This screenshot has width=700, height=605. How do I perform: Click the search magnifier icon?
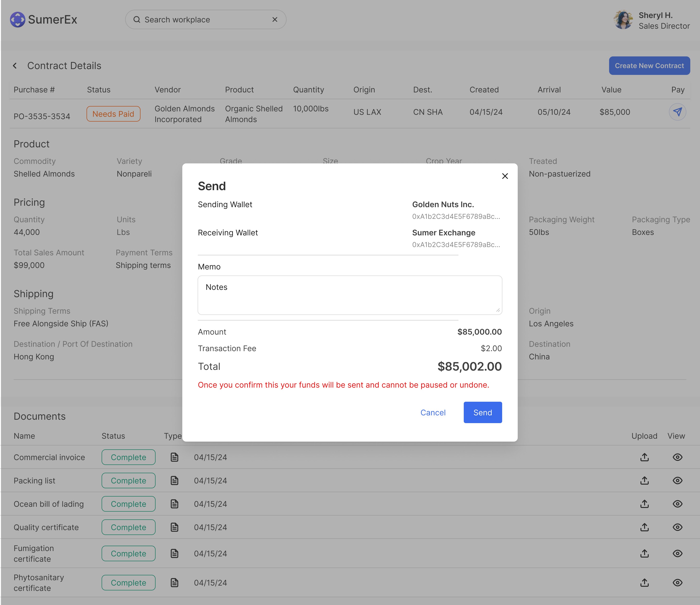click(137, 20)
